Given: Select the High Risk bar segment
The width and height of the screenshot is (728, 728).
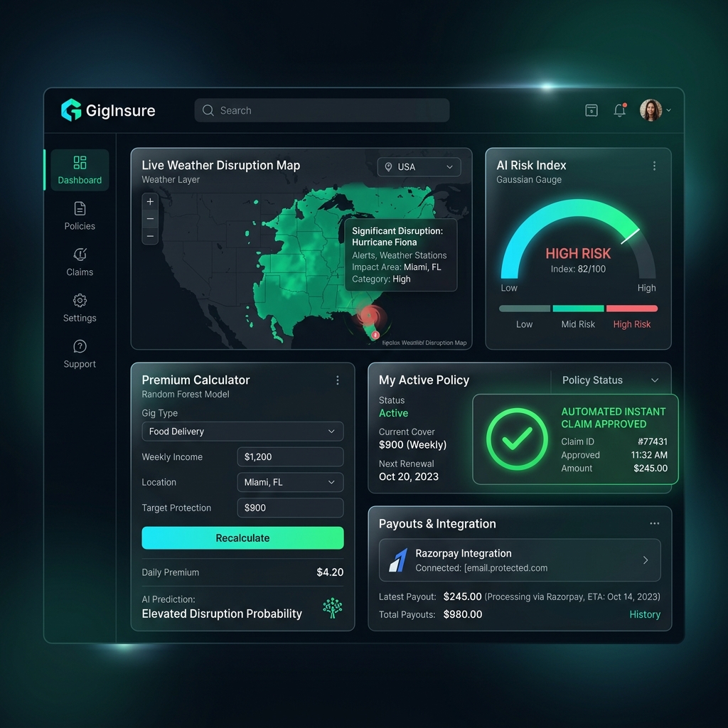Looking at the screenshot, I should [x=632, y=309].
